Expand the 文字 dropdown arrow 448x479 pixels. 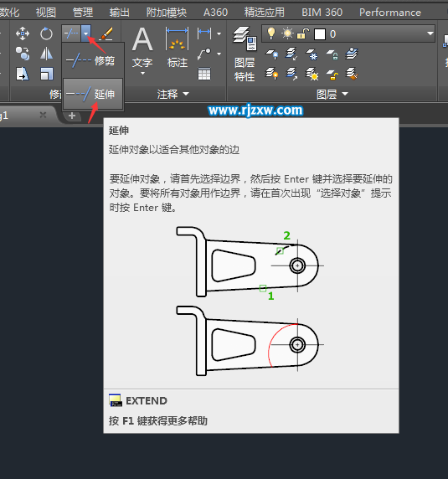(x=142, y=74)
